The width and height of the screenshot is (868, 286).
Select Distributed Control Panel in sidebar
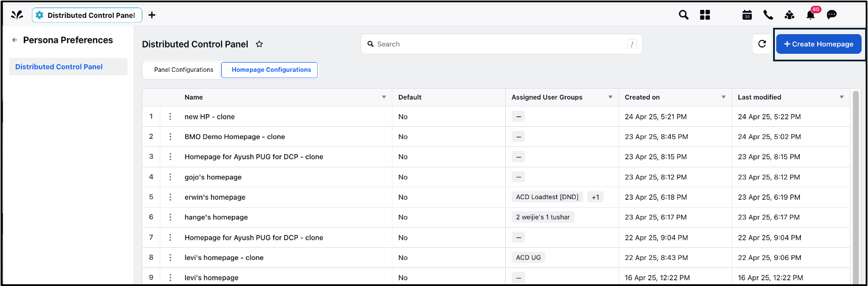68,67
